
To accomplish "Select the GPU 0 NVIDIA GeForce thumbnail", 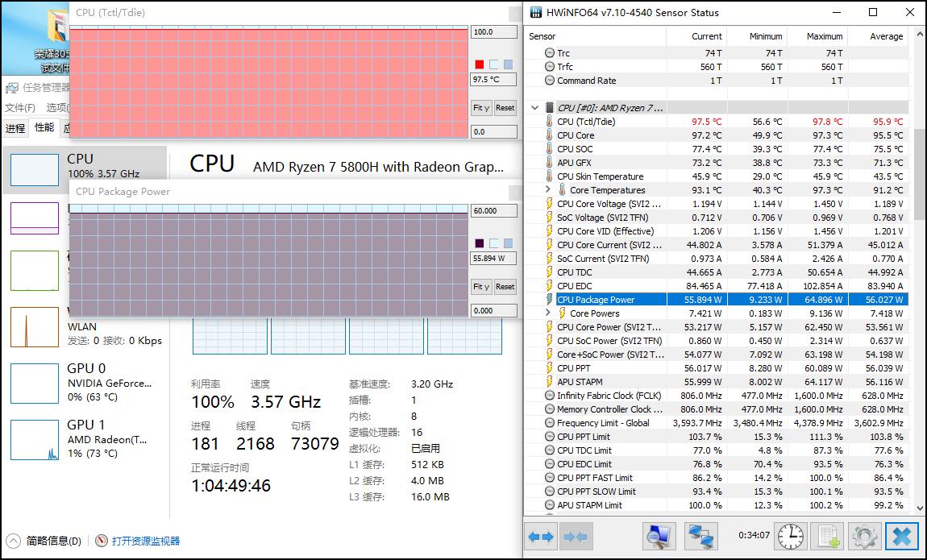I will point(35,384).
